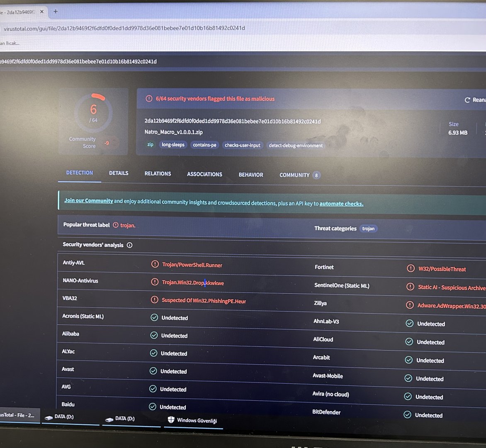
Task: Select Static AI - Suspicious Archive text
Action: [452, 287]
